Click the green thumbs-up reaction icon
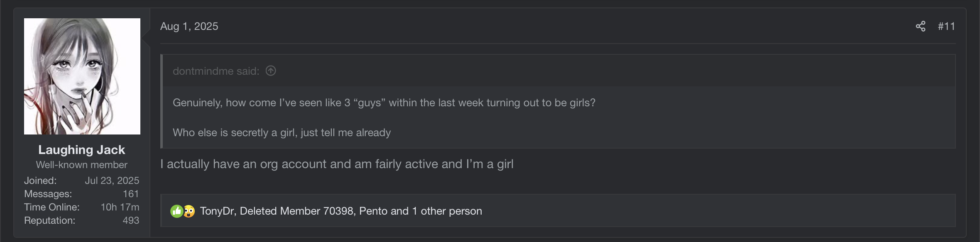The width and height of the screenshot is (980, 242). point(176,211)
